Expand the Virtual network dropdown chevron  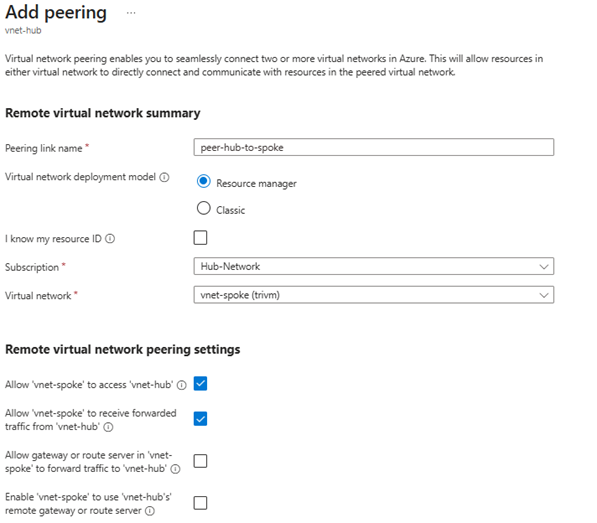click(x=544, y=295)
